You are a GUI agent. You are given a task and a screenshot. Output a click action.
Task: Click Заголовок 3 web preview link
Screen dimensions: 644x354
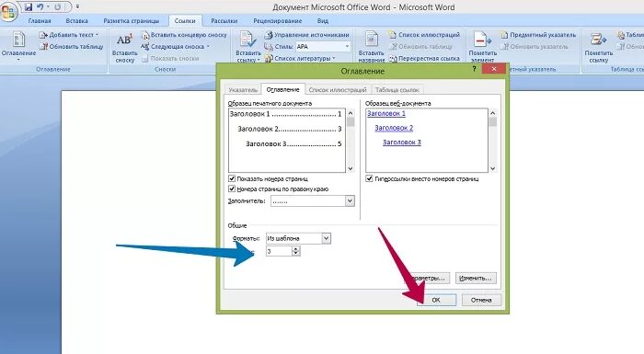pos(402,143)
